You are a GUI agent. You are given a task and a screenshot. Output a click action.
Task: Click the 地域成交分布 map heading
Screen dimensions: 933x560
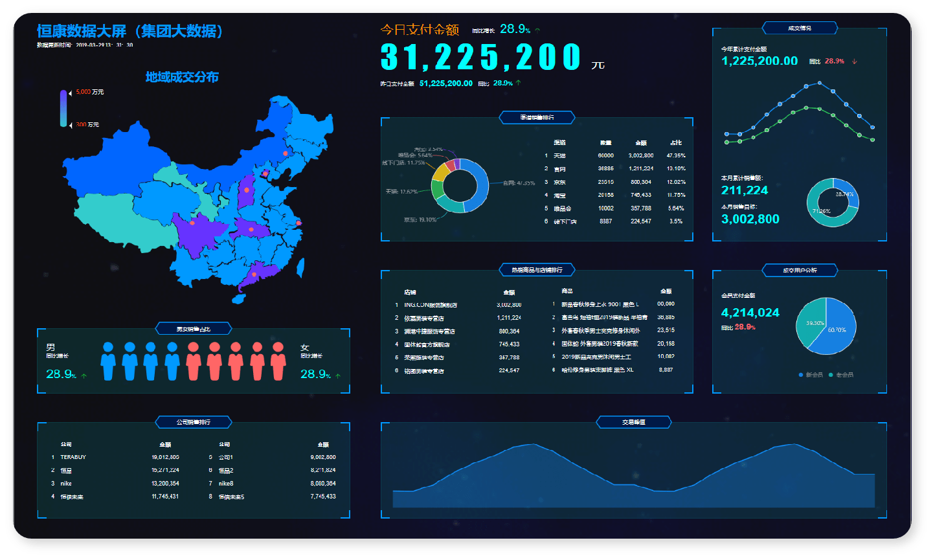pos(182,77)
